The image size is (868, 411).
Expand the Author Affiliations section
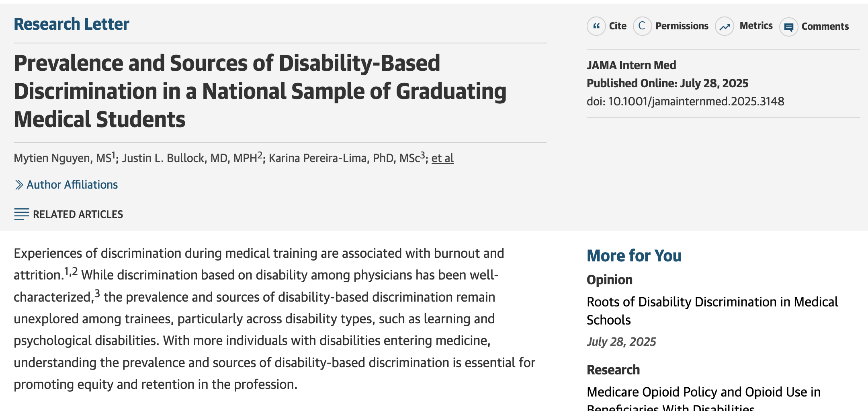coord(72,185)
